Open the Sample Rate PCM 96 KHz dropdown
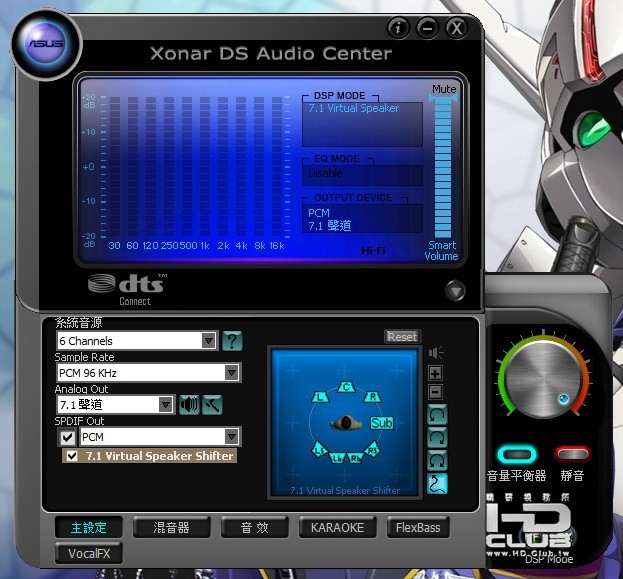 pyautogui.click(x=149, y=373)
